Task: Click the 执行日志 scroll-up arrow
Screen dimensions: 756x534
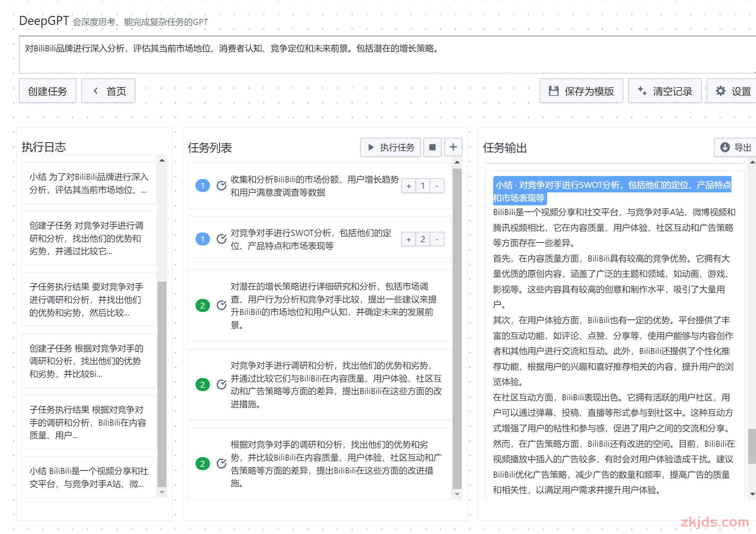Action: tap(162, 160)
